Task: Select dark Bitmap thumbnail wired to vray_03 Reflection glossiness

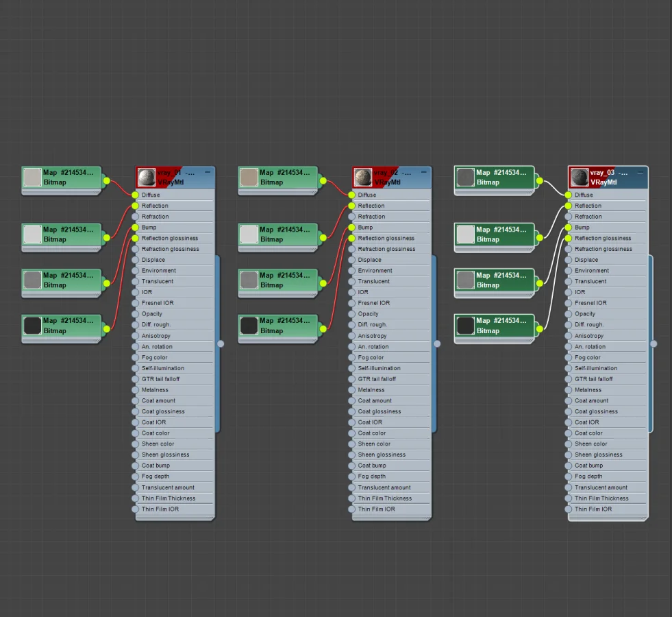Action: coord(465,326)
